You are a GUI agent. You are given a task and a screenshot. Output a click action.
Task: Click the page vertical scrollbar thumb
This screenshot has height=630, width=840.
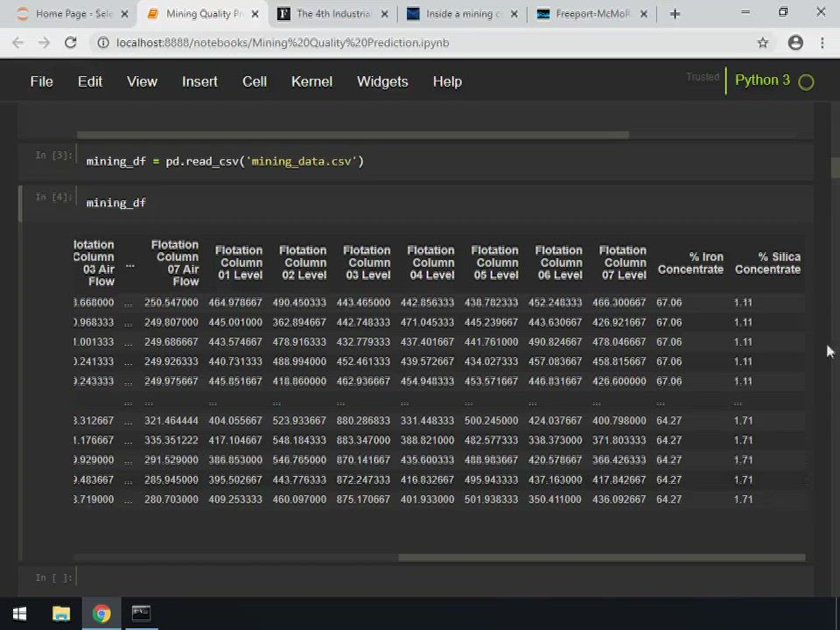pos(835,166)
